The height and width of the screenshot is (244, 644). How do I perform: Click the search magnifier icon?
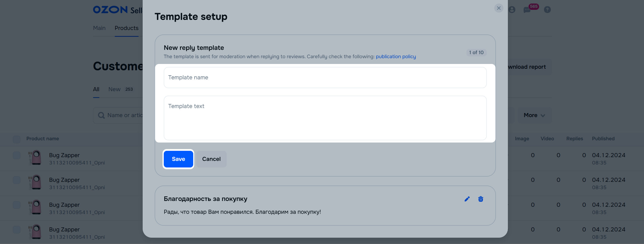101,115
